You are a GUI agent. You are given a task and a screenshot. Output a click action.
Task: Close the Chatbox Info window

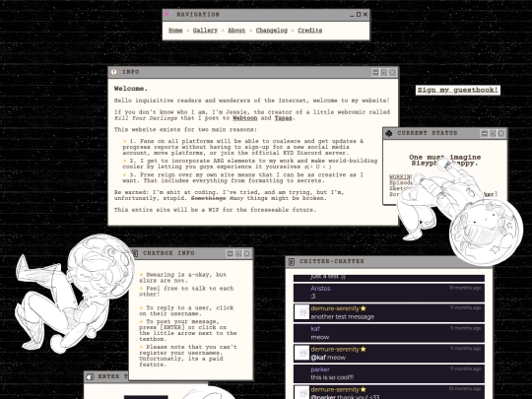tap(246, 253)
